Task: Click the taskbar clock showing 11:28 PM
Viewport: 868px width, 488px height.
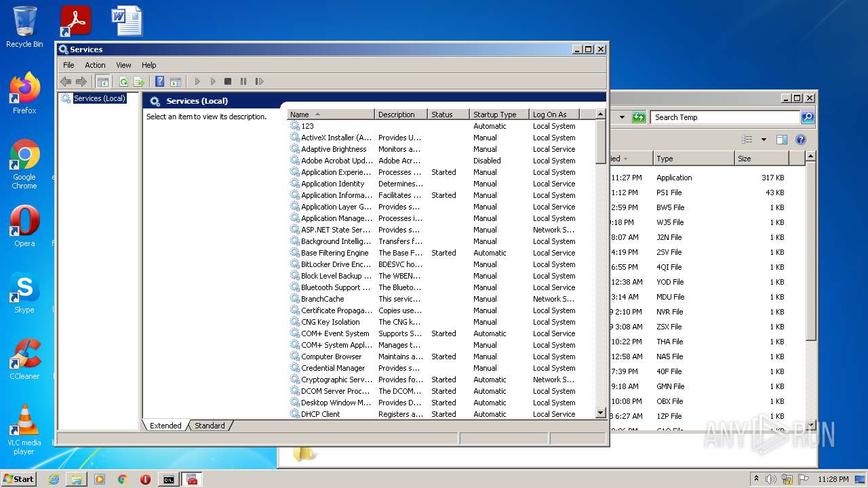Action: click(x=833, y=479)
